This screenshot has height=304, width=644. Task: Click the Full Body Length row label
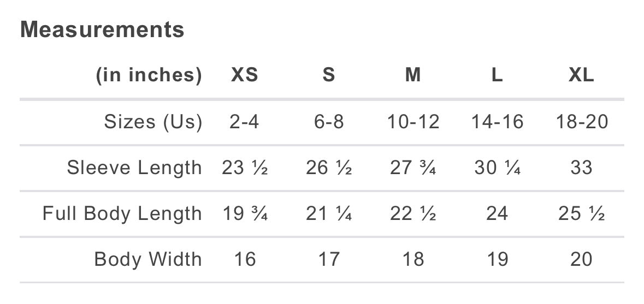pyautogui.click(x=122, y=213)
